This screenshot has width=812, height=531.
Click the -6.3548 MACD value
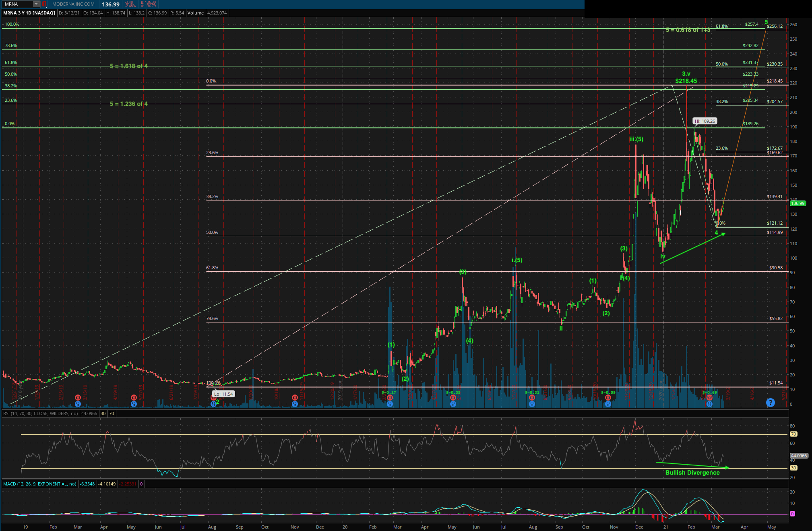(87, 484)
